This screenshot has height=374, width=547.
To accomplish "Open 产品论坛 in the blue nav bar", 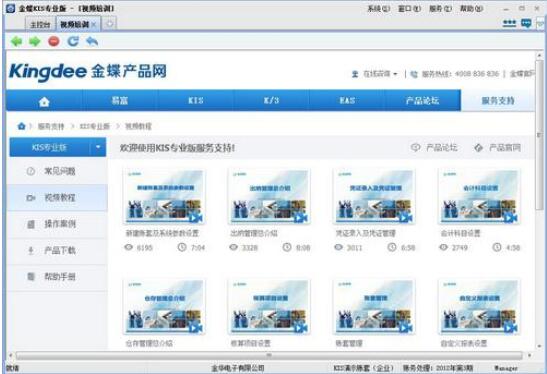I will coord(422,100).
